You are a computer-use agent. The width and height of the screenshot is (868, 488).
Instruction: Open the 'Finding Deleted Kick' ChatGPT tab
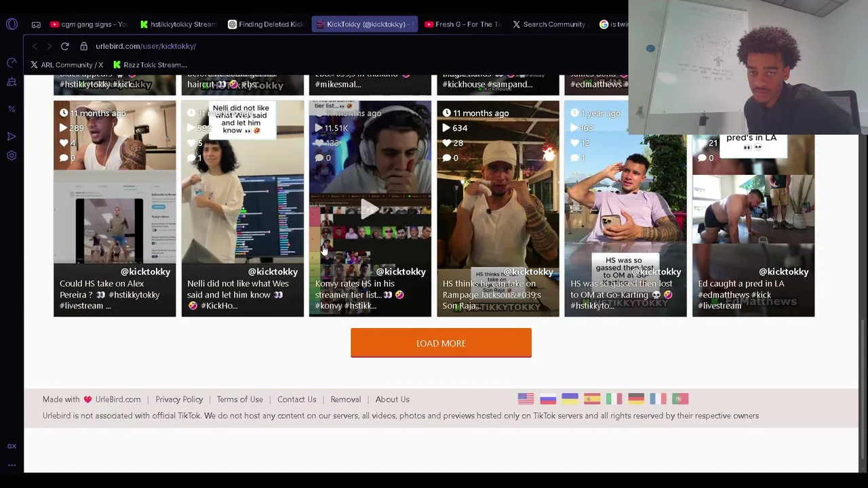tap(267, 24)
